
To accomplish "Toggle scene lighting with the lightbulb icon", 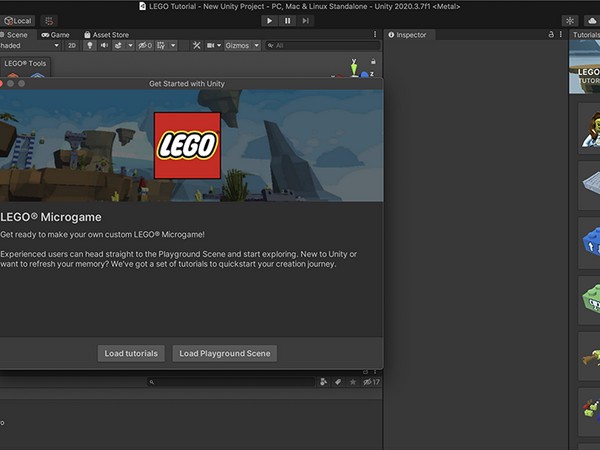I will point(90,45).
